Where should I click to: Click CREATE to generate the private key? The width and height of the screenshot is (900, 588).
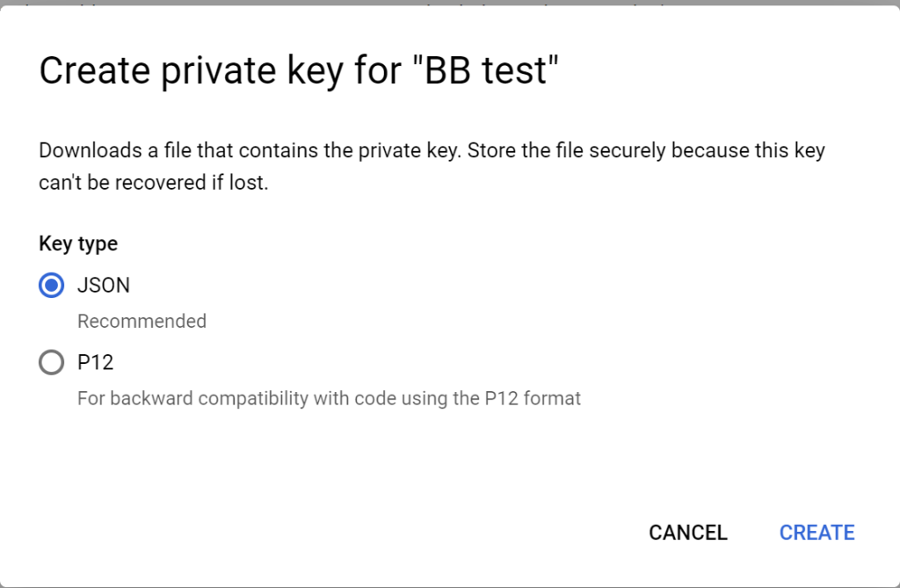817,533
